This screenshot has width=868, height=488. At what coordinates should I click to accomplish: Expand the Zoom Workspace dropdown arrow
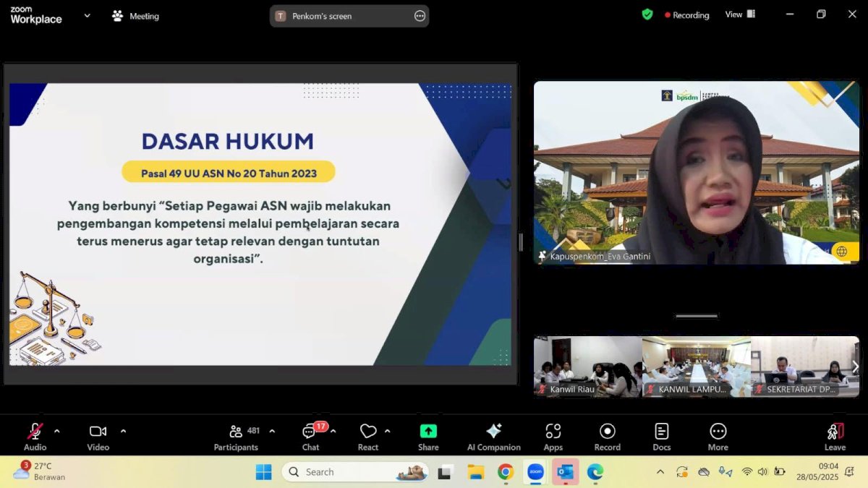tap(86, 14)
